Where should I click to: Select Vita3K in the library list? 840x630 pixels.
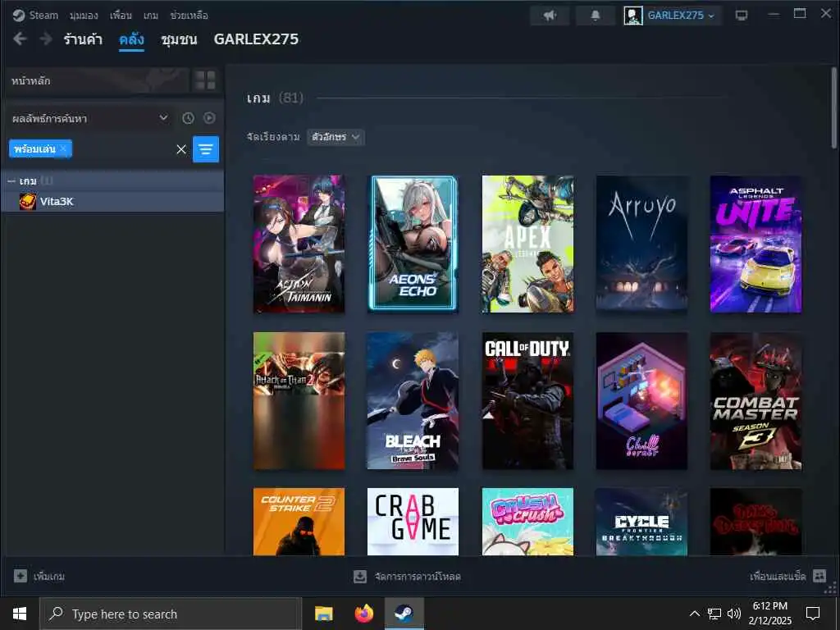[x=112, y=202]
